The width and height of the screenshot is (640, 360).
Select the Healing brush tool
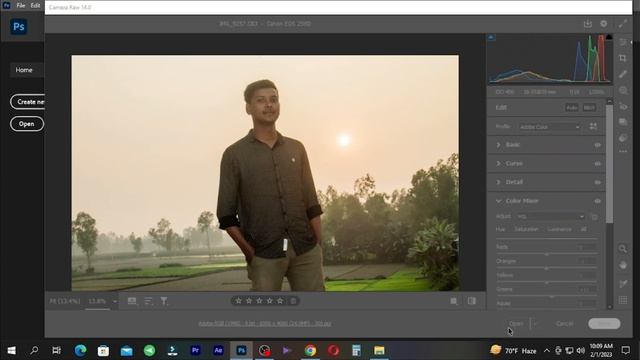tap(622, 74)
